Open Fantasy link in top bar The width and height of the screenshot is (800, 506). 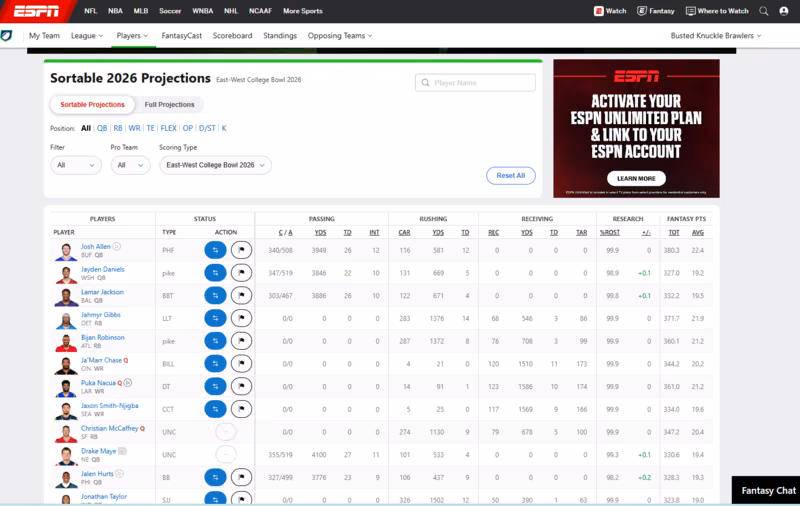(656, 11)
